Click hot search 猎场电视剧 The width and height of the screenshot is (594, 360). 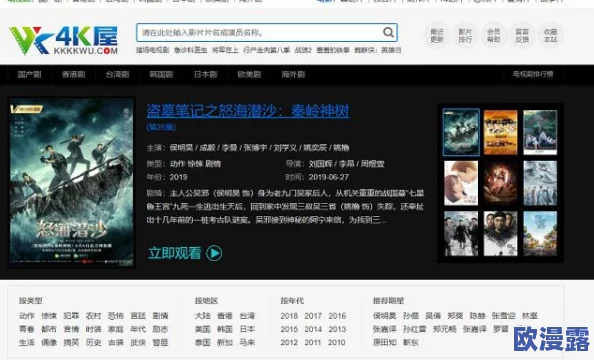tap(152, 50)
